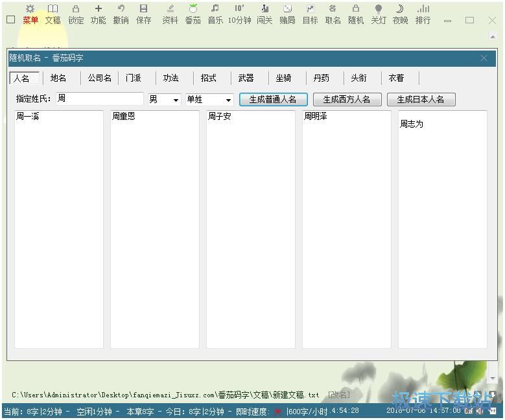Click the 排行 ranking chart icon
This screenshot has height=420, width=505.
tap(423, 9)
